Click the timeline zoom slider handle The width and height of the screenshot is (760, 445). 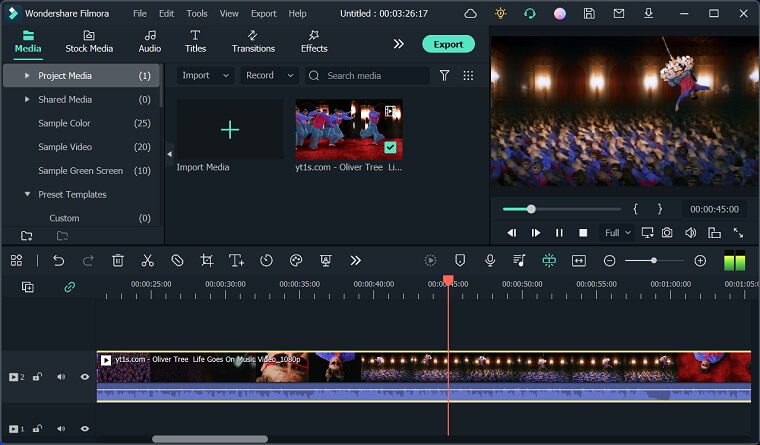tap(653, 261)
